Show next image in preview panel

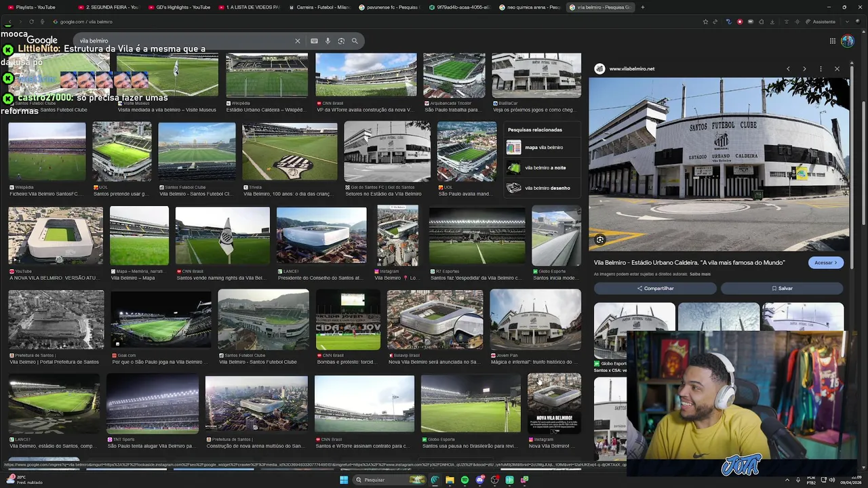click(x=804, y=68)
